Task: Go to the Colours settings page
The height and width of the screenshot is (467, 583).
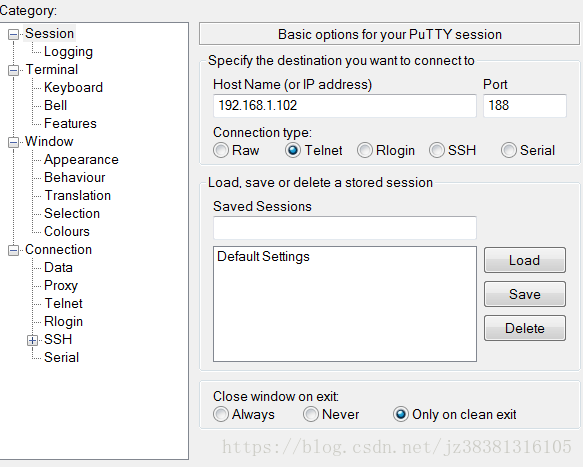Action: (67, 231)
